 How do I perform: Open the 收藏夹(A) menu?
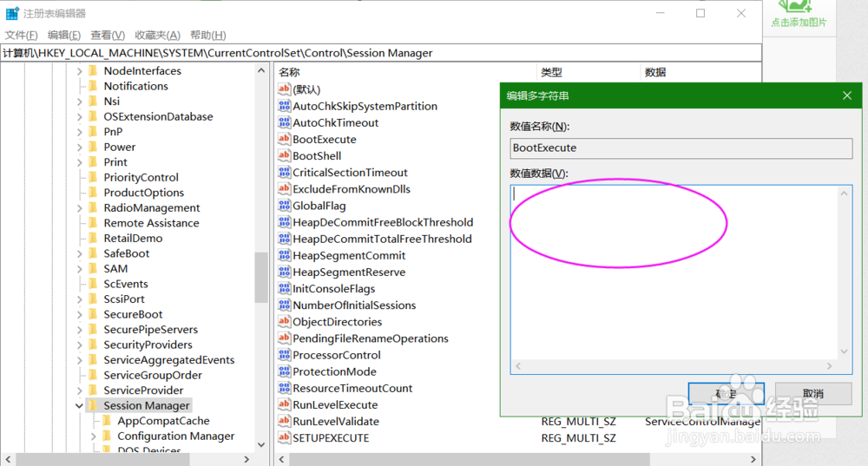click(157, 35)
